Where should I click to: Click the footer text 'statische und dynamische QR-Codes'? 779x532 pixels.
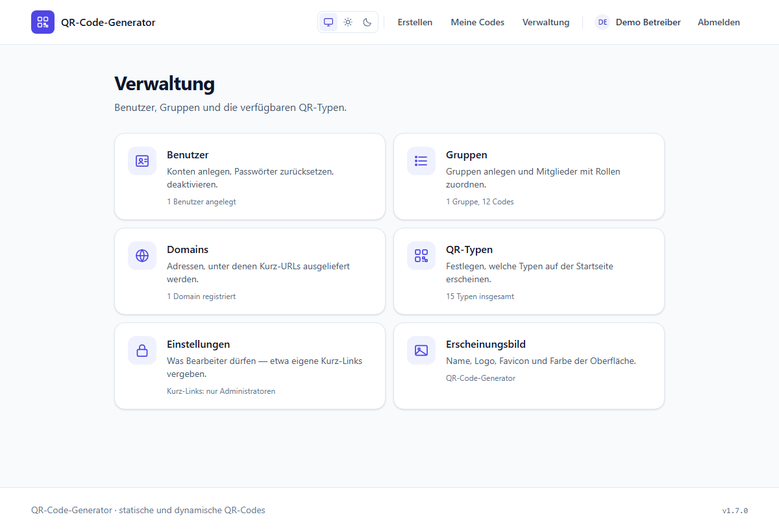click(192, 510)
